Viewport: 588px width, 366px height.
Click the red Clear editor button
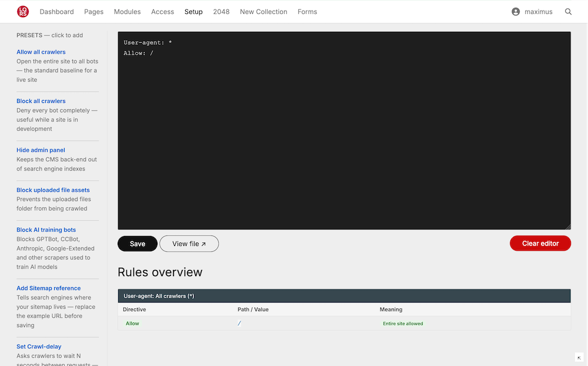pyautogui.click(x=540, y=244)
